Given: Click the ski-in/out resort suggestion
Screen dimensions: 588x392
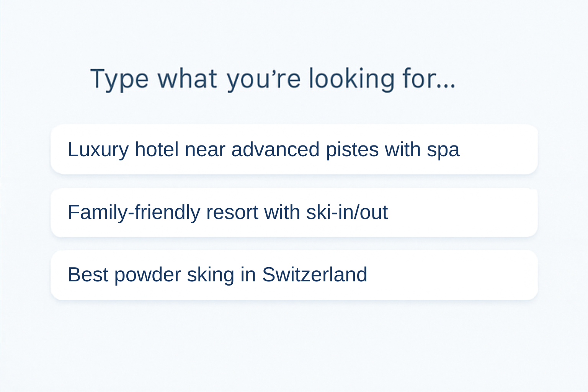Looking at the screenshot, I should click(294, 212).
